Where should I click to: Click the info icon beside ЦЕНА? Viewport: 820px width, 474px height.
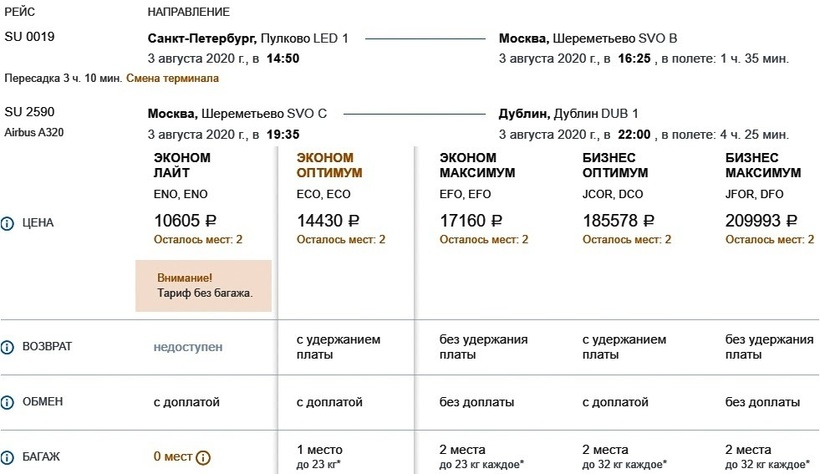(x=9, y=222)
